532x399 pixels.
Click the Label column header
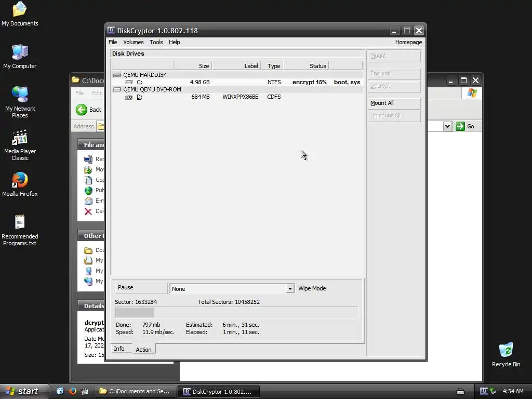tap(236, 65)
